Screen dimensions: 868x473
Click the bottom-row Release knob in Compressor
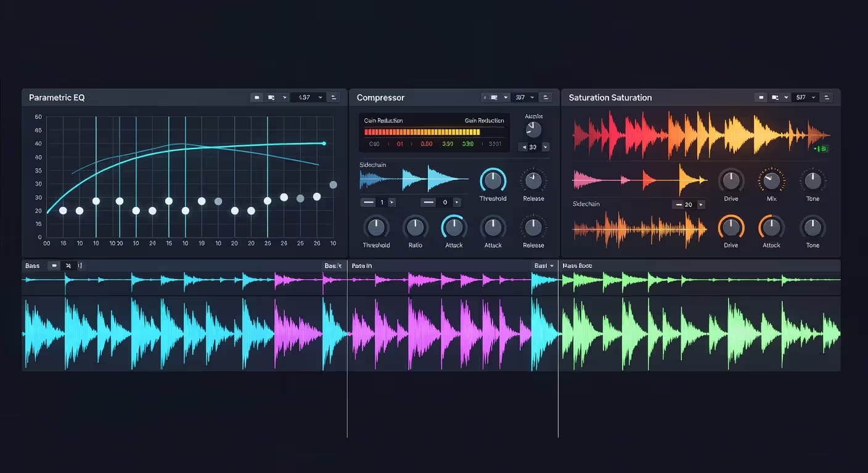[533, 228]
